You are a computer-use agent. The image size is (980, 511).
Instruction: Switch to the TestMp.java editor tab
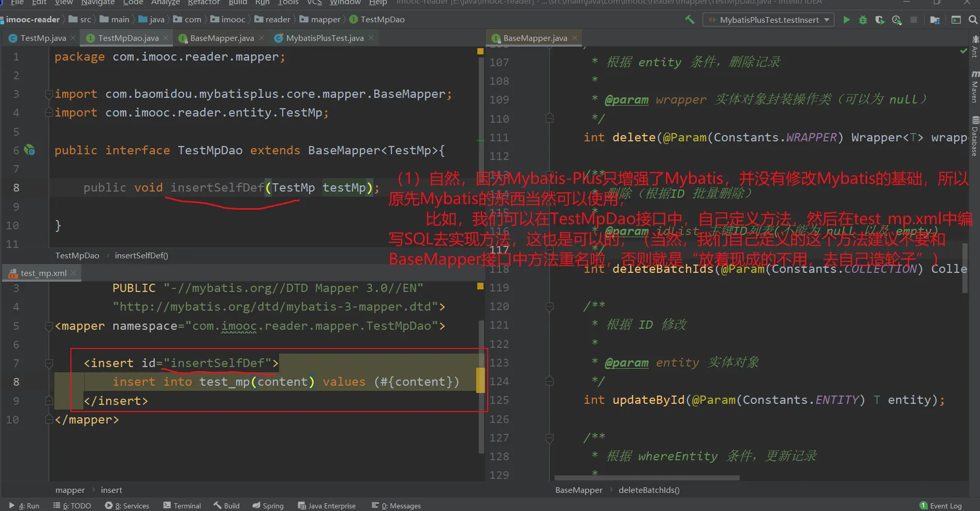pos(43,38)
